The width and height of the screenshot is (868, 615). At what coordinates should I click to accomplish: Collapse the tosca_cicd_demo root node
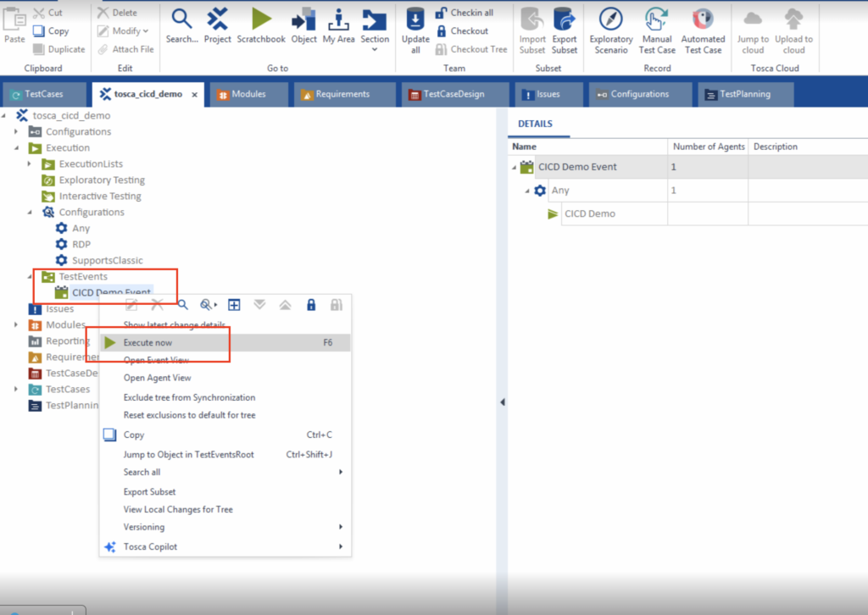point(4,115)
